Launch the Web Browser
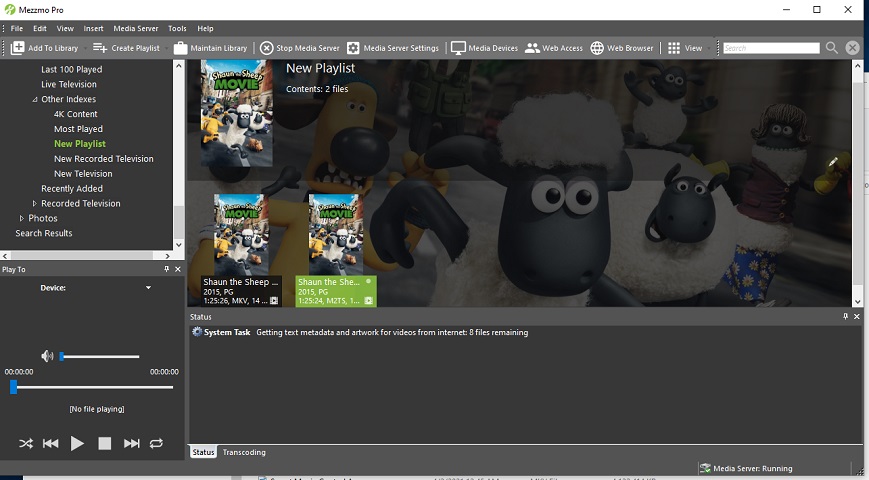The width and height of the screenshot is (869, 480). point(622,48)
